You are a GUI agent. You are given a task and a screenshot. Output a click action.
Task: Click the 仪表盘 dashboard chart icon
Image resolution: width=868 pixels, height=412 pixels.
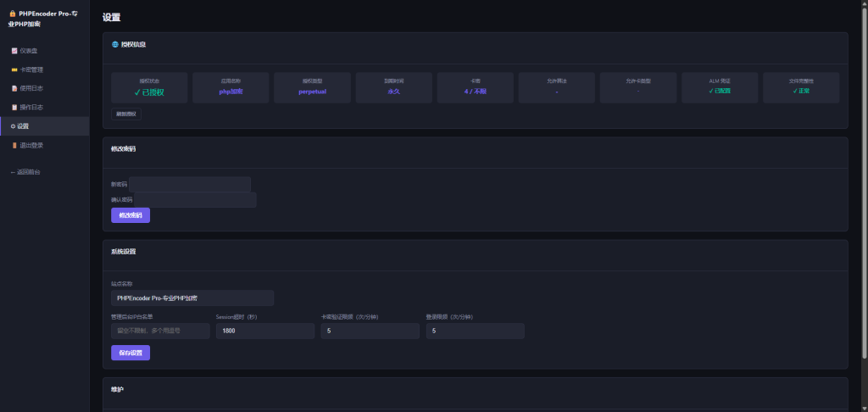click(14, 51)
